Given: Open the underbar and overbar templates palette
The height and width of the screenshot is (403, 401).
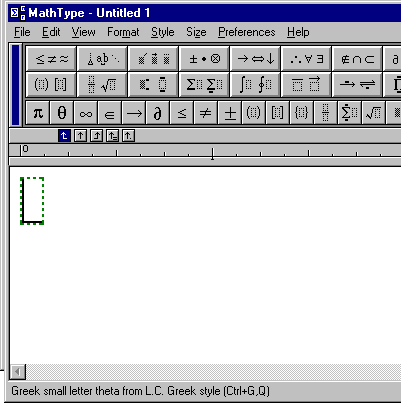Looking at the screenshot, I should (x=306, y=84).
